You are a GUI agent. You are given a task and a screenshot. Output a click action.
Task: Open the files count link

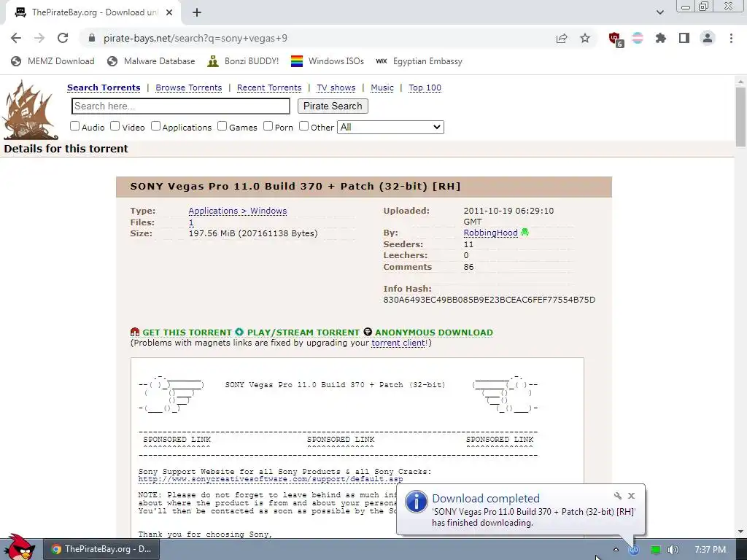click(191, 222)
